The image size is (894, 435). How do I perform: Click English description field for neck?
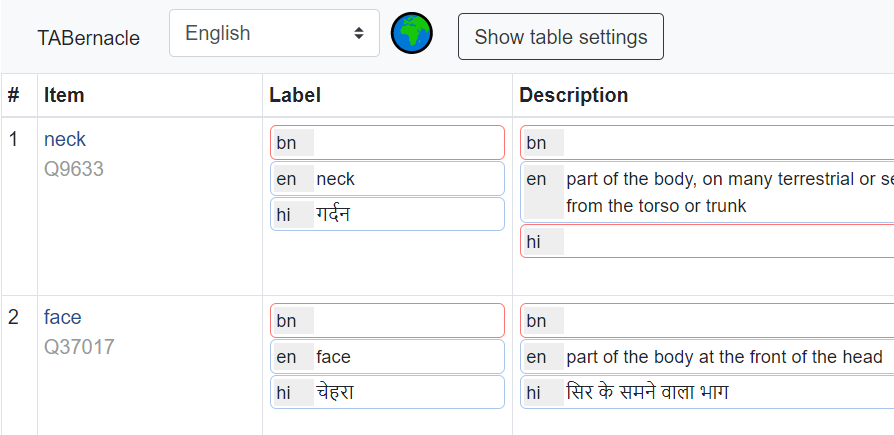click(726, 192)
